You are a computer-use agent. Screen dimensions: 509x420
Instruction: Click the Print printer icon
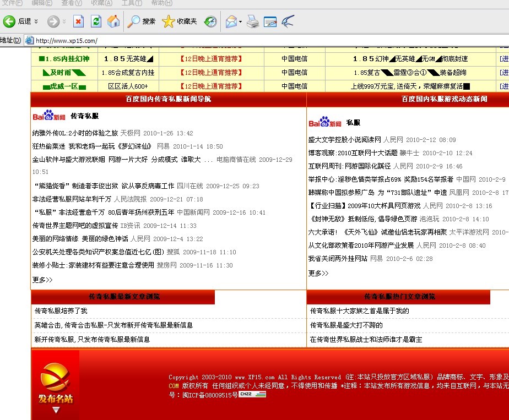coord(252,21)
